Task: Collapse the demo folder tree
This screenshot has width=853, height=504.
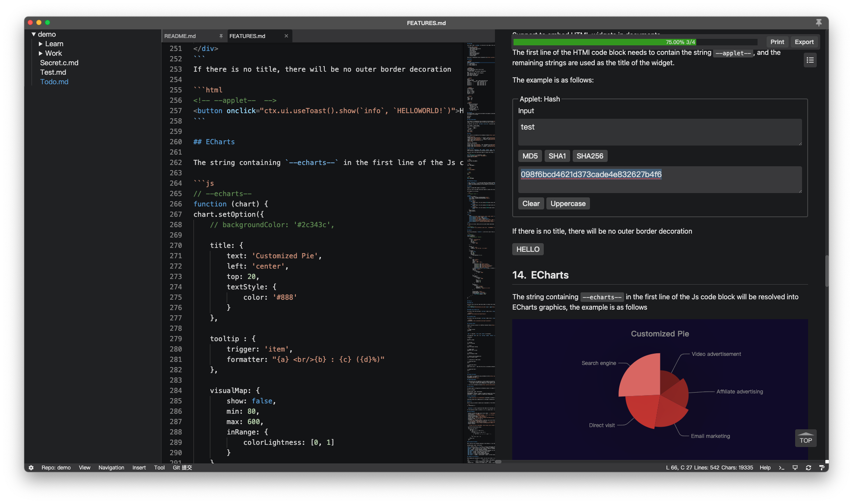Action: pyautogui.click(x=34, y=34)
